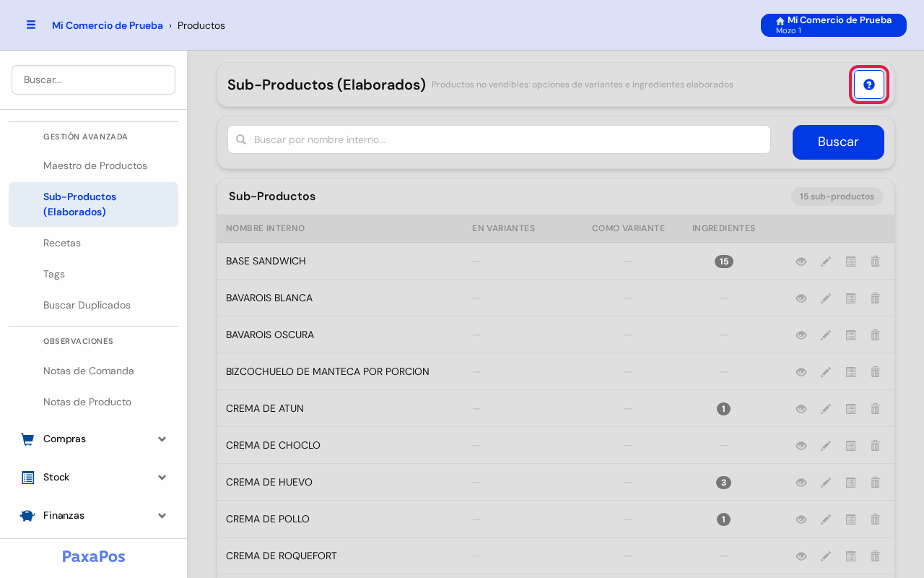
Task: View BIZCOCHUELO DE MANTECA POR PORCION details
Action: point(801,372)
